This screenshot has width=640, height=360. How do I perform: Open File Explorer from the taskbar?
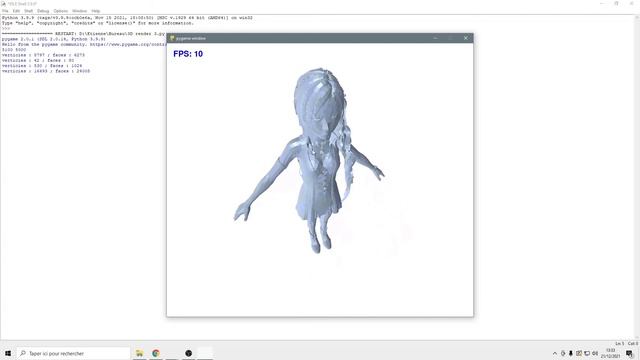coord(140,353)
